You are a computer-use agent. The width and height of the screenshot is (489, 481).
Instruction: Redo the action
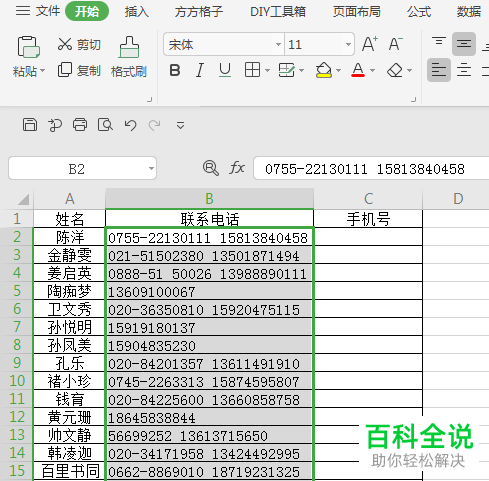pos(155,125)
